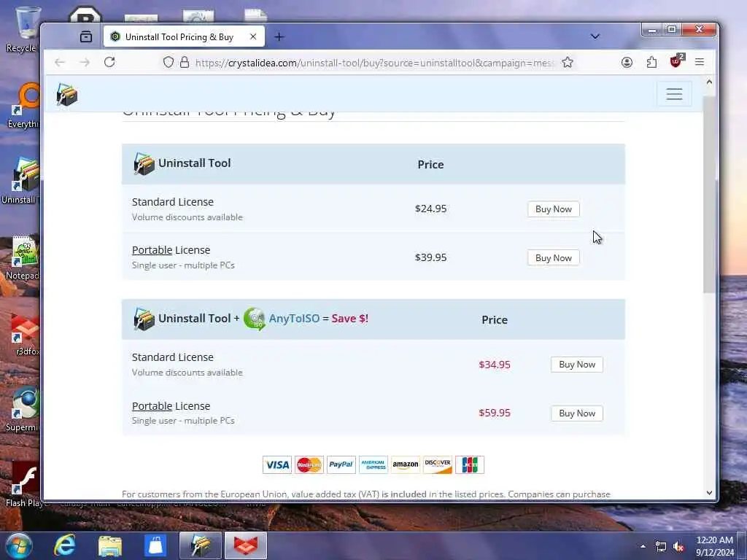The image size is (747, 560).
Task: Open the Firefox tab overview icon
Action: tap(86, 36)
